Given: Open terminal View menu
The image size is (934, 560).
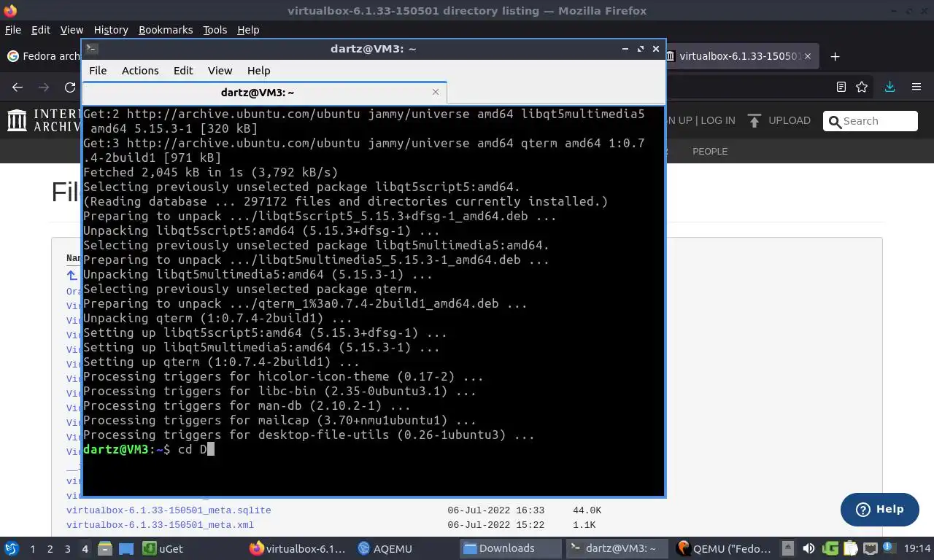Looking at the screenshot, I should pos(220,71).
